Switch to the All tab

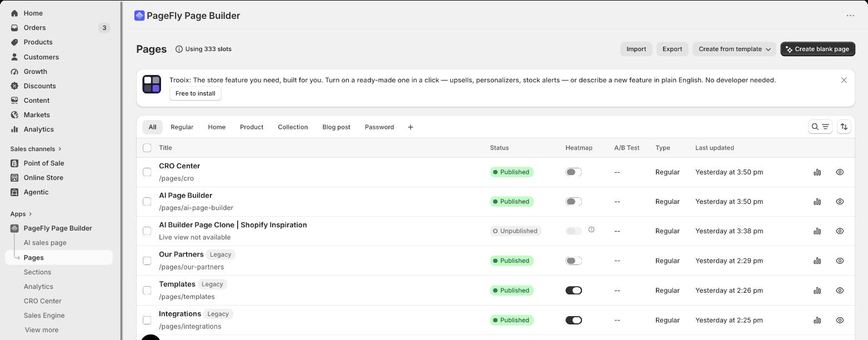tap(152, 127)
